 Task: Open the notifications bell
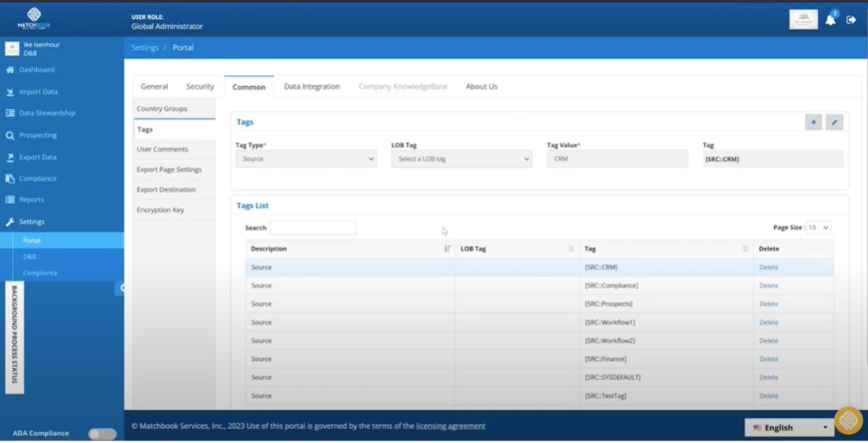click(x=830, y=20)
